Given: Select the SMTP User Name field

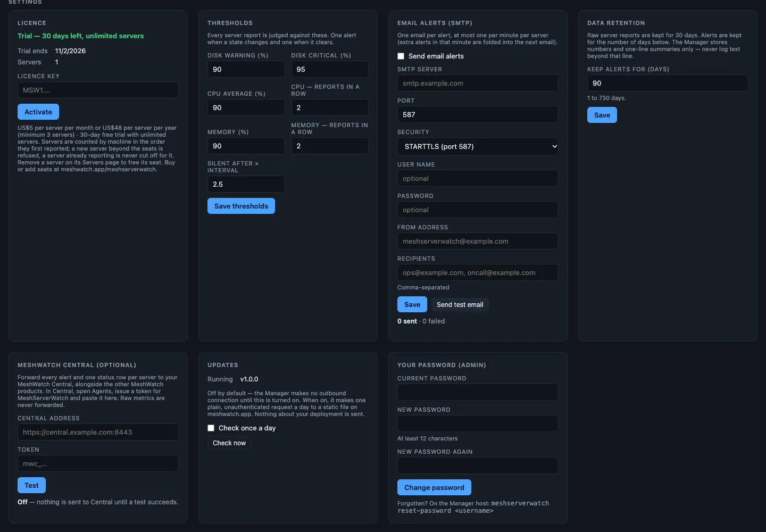Looking at the screenshot, I should (x=478, y=178).
